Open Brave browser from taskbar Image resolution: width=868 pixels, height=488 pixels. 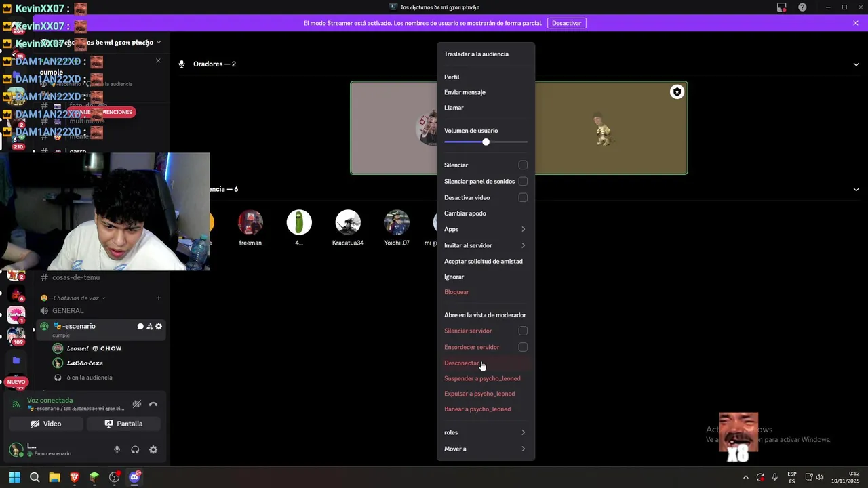tap(75, 477)
